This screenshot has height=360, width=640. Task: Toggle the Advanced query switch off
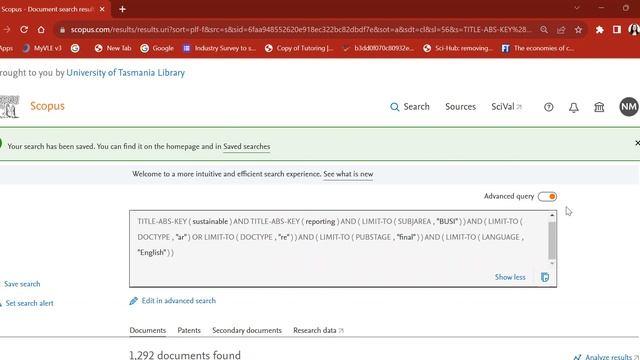(547, 197)
